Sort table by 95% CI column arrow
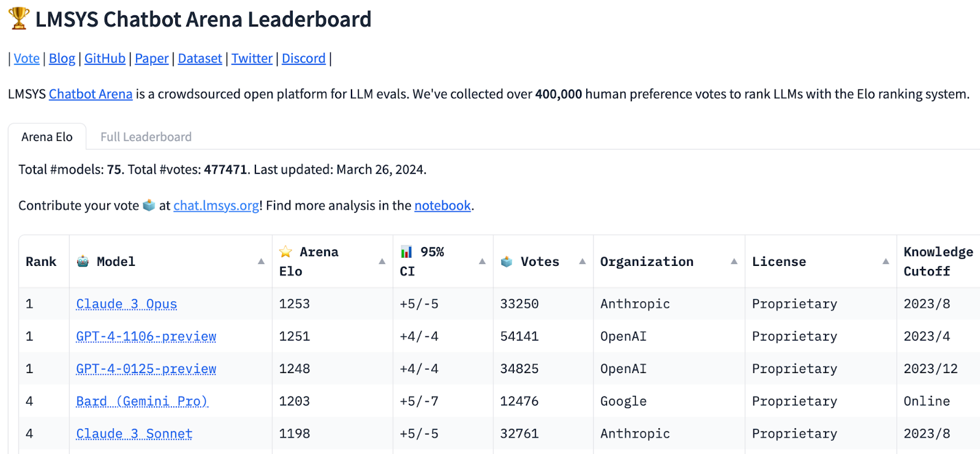The image size is (980, 454). (482, 262)
